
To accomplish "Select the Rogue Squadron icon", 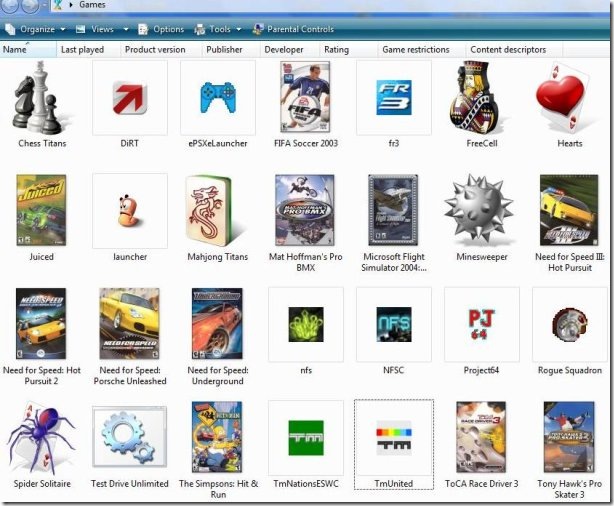I will click(x=570, y=324).
